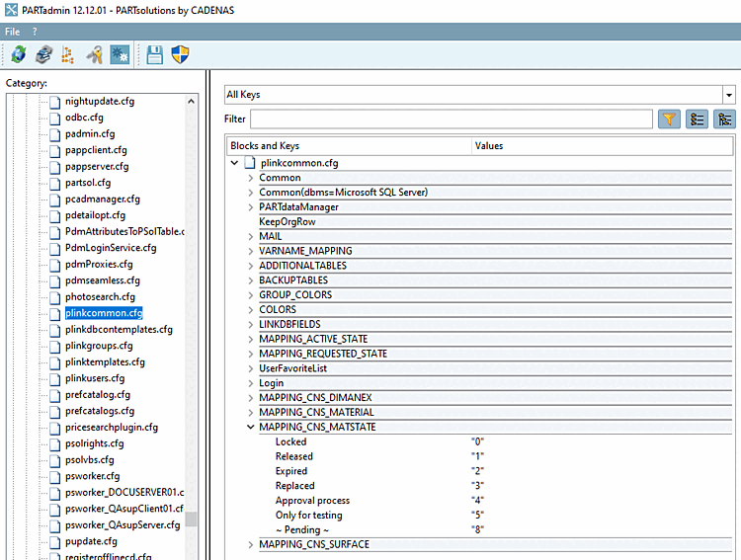This screenshot has height=560, width=741.
Task: Click the keys toolbar icon
Action: coord(95,55)
